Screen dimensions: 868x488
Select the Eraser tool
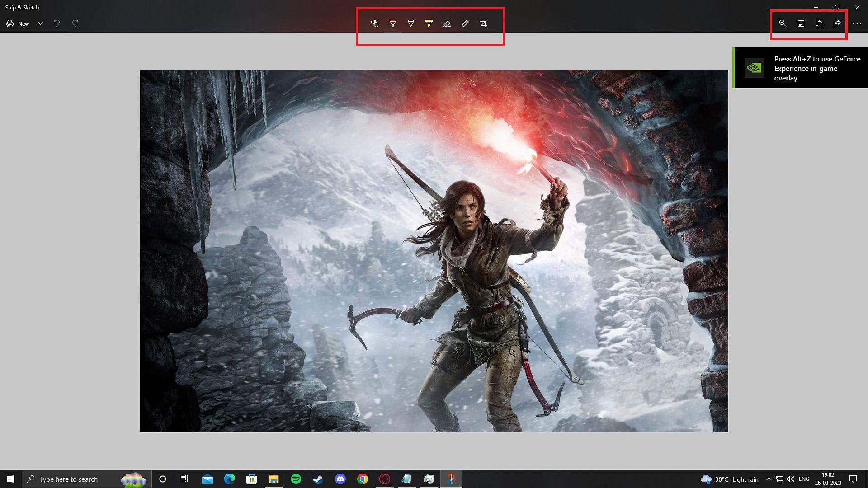(x=447, y=23)
